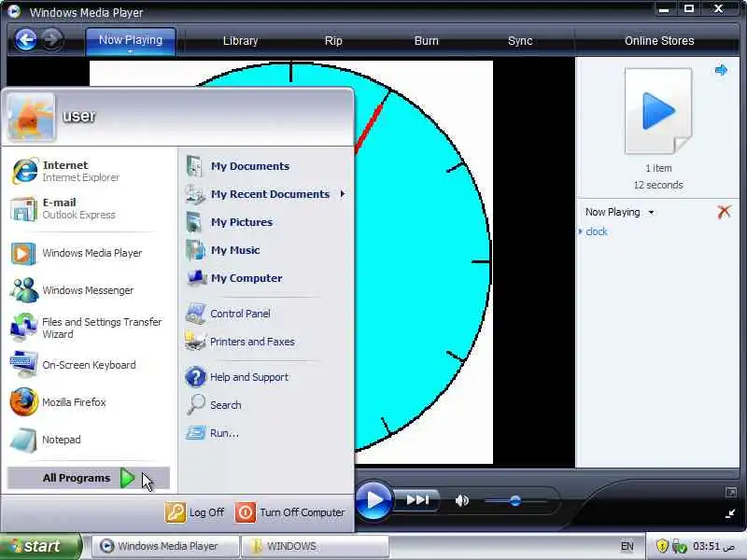Open My Computer
747x560 pixels.
(x=266, y=278)
